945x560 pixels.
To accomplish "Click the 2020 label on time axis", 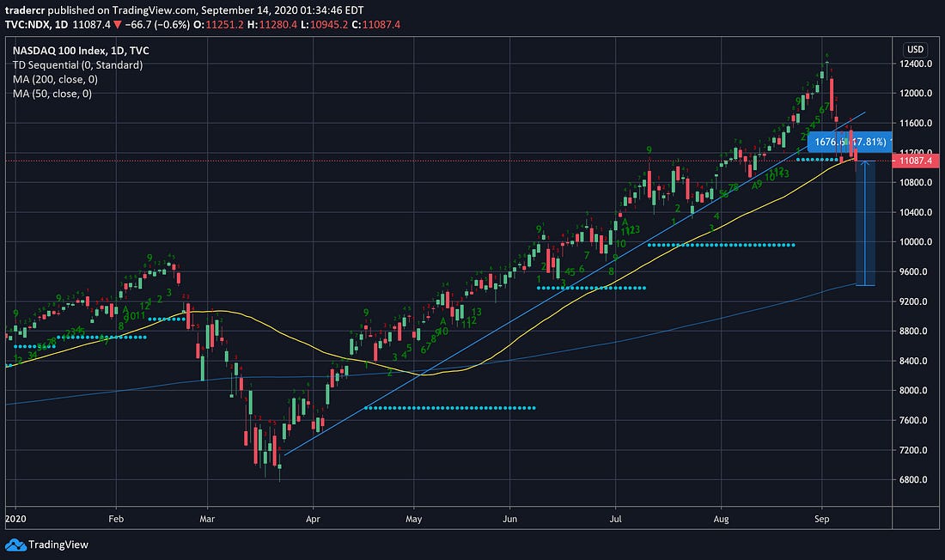I will (x=15, y=519).
